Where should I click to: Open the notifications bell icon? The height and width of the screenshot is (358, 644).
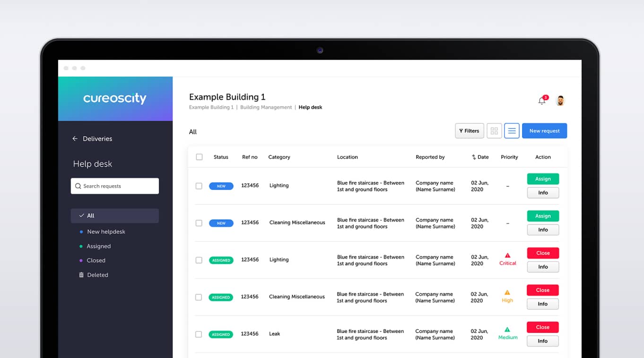pyautogui.click(x=542, y=101)
